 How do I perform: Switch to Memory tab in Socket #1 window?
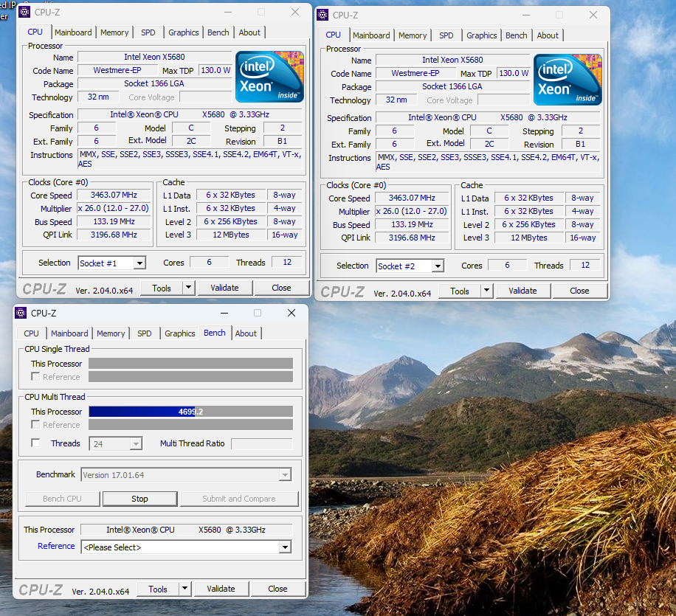pos(114,32)
